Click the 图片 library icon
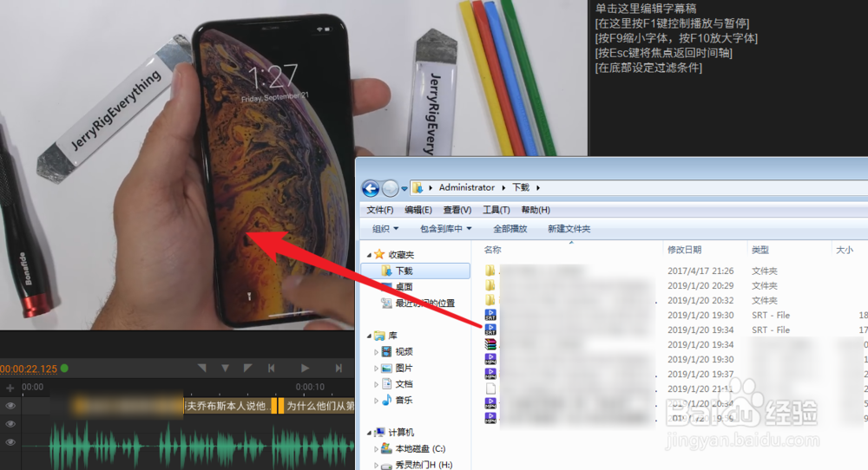The height and width of the screenshot is (470, 868). (387, 368)
